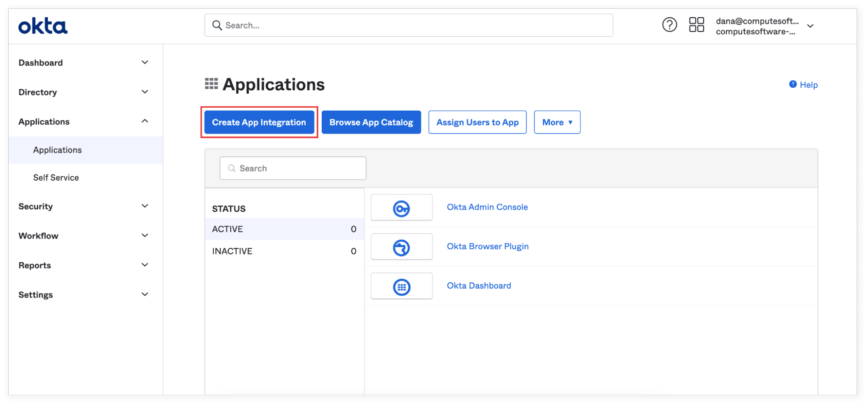Click Create App Integration button

click(x=259, y=122)
